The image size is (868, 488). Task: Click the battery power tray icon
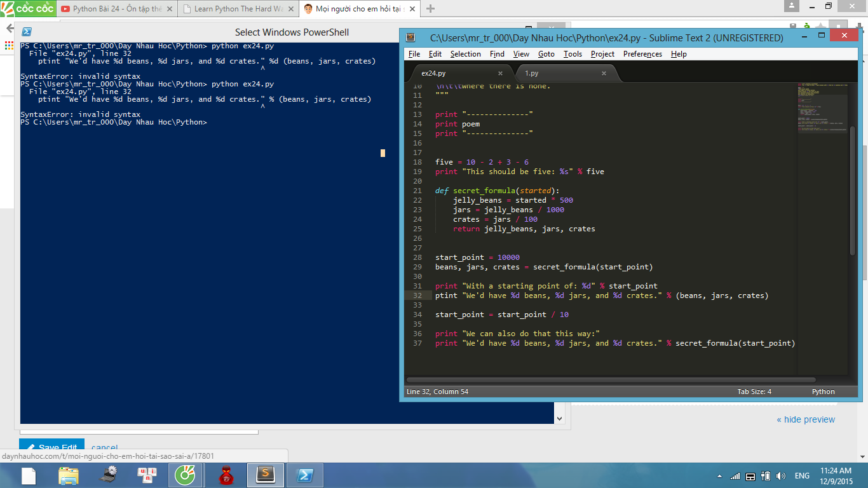click(x=766, y=476)
